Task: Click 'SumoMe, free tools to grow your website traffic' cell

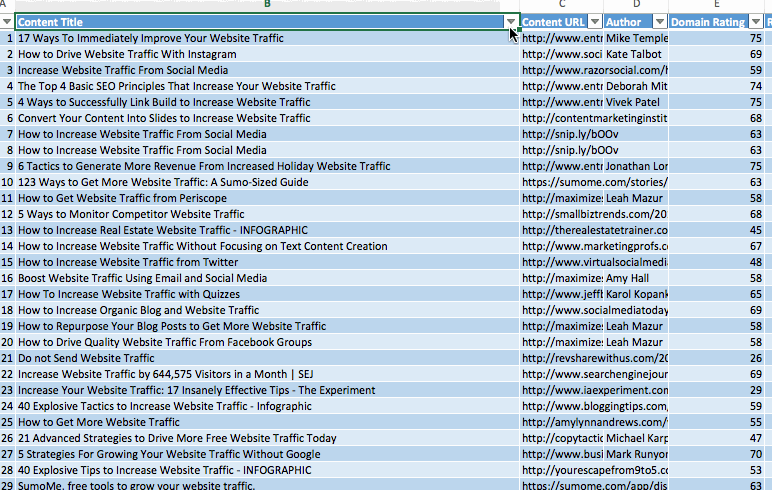Action: 267,485
